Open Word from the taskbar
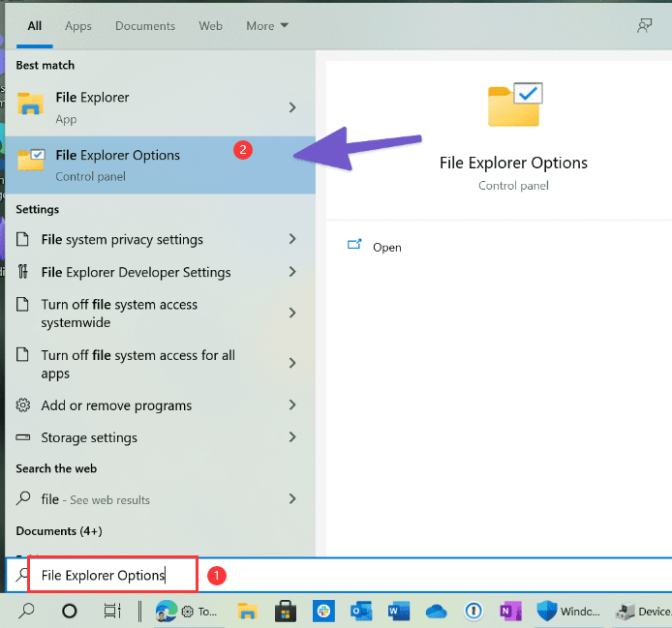 (399, 611)
